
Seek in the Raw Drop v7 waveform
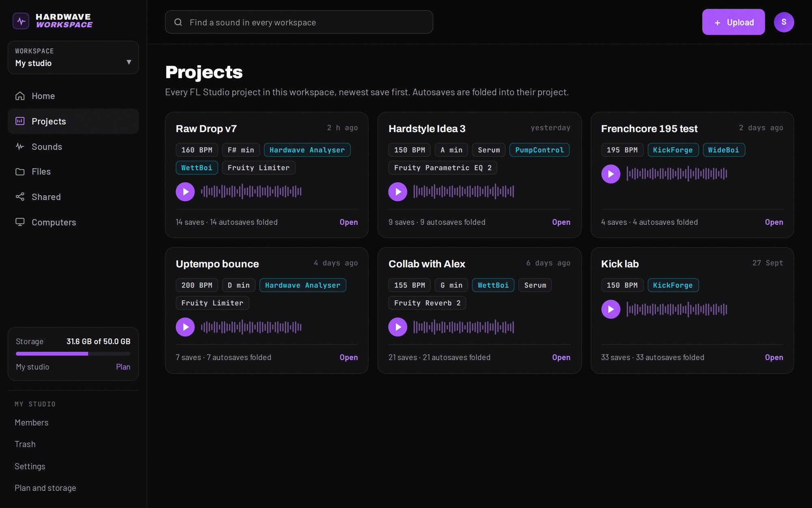click(x=251, y=191)
